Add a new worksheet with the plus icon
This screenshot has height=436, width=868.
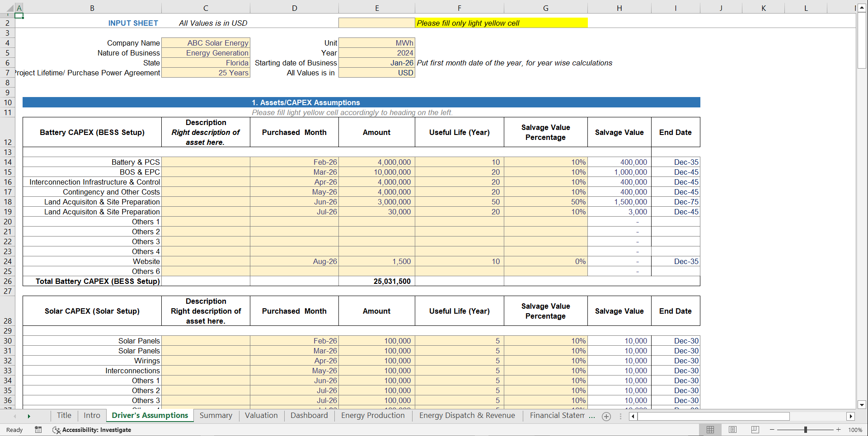click(606, 417)
